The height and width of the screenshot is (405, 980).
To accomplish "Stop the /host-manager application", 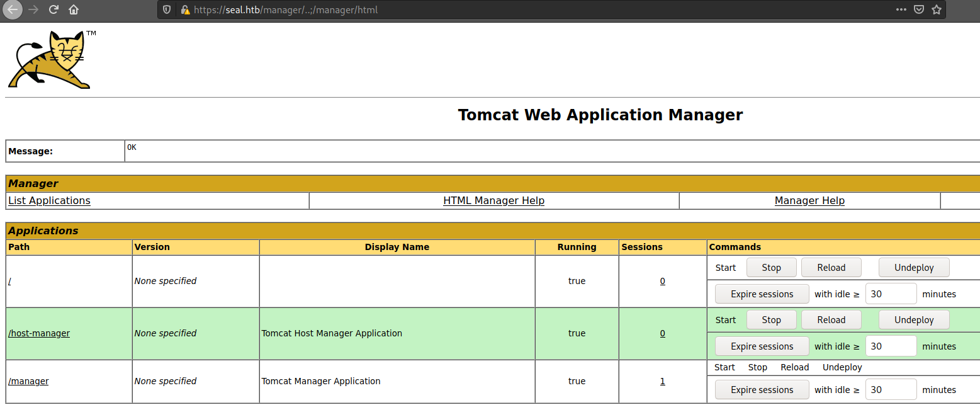I will coord(771,320).
